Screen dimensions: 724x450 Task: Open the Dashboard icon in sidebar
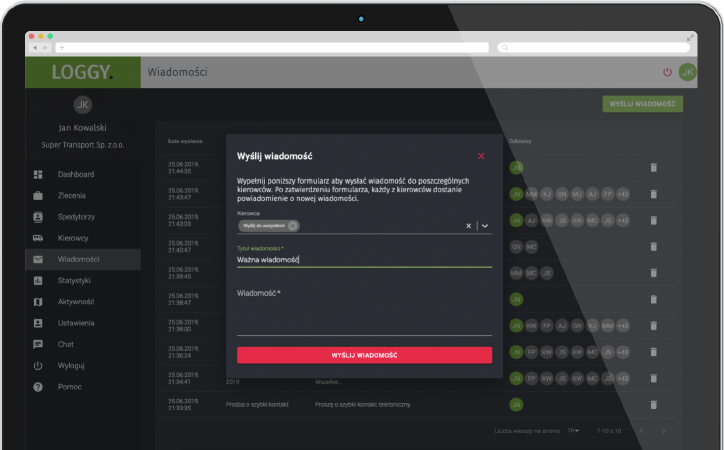(x=38, y=174)
